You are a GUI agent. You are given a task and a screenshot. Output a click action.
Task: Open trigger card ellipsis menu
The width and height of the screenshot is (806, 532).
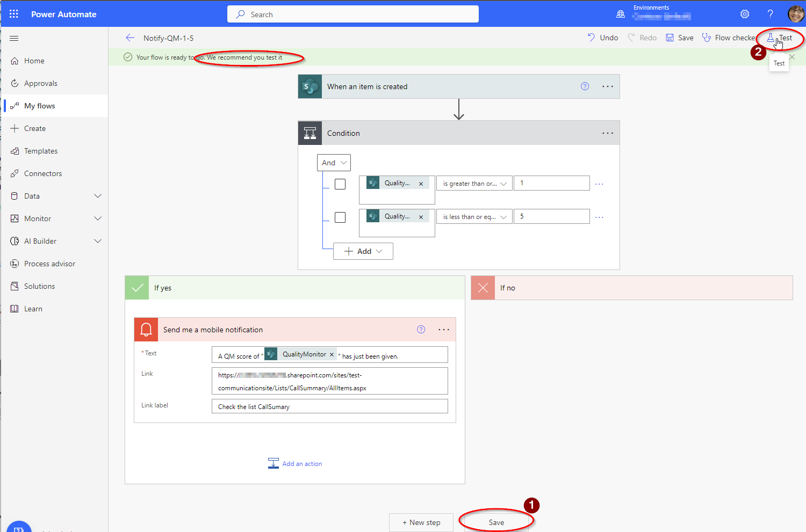pyautogui.click(x=608, y=86)
